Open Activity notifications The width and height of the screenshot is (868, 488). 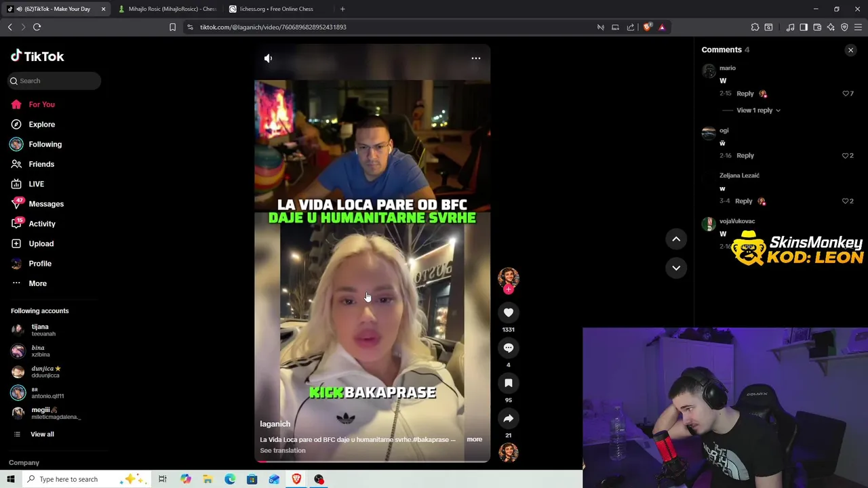(x=41, y=224)
